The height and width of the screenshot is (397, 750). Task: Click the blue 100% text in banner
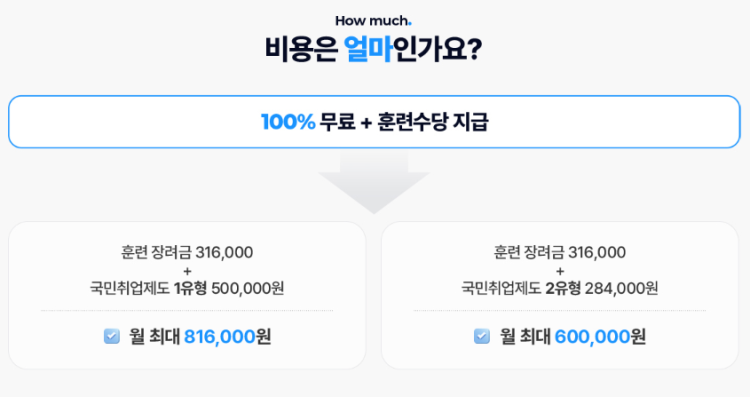[288, 122]
